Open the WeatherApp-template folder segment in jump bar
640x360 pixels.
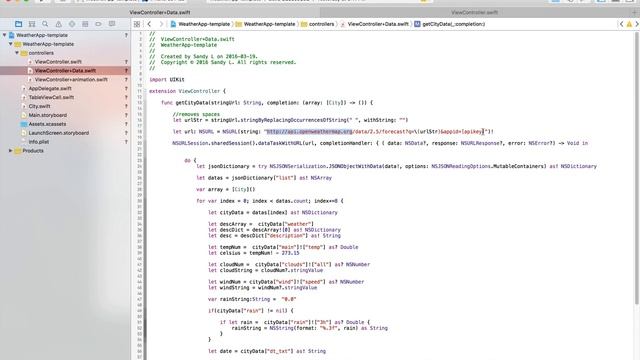point(265,24)
